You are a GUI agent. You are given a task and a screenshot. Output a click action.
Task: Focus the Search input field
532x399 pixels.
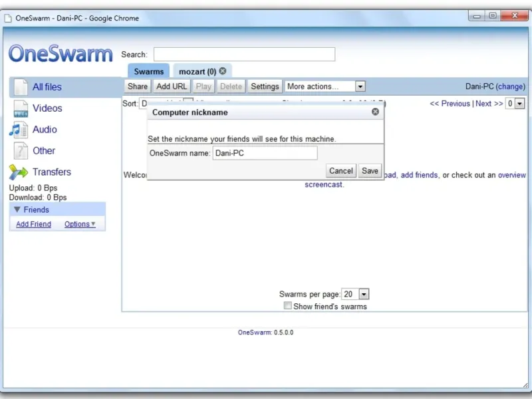[244, 55]
